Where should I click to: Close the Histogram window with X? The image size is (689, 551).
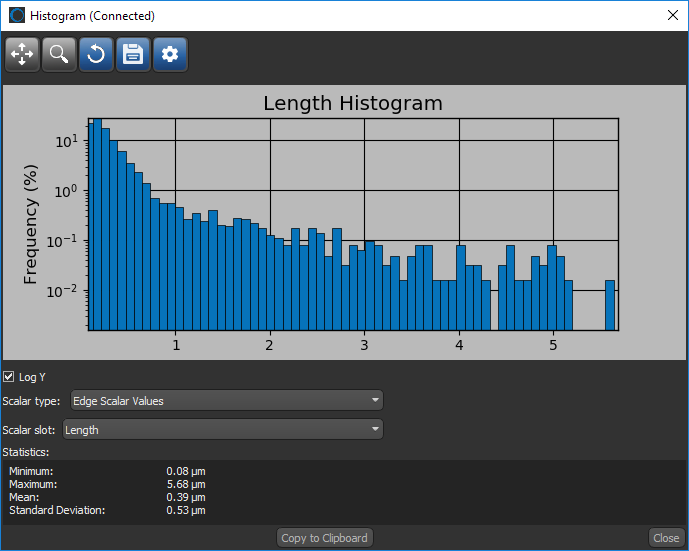click(671, 16)
